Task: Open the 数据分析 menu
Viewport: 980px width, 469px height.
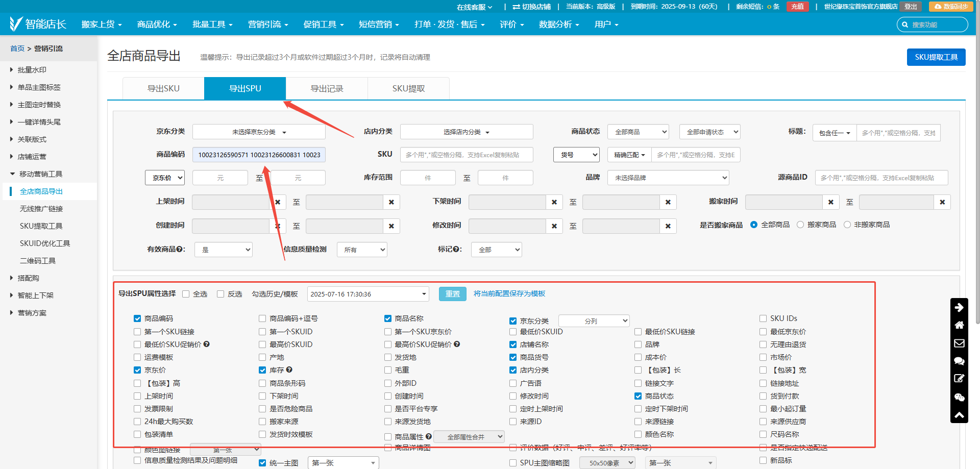Action: point(559,24)
